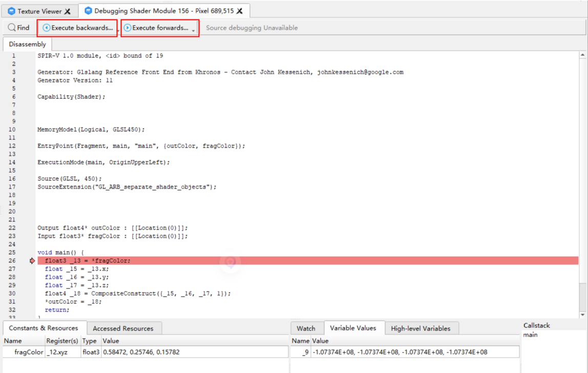Click the disassembly vertical scrollbar thumb
This screenshot has height=373, width=588.
582,296
